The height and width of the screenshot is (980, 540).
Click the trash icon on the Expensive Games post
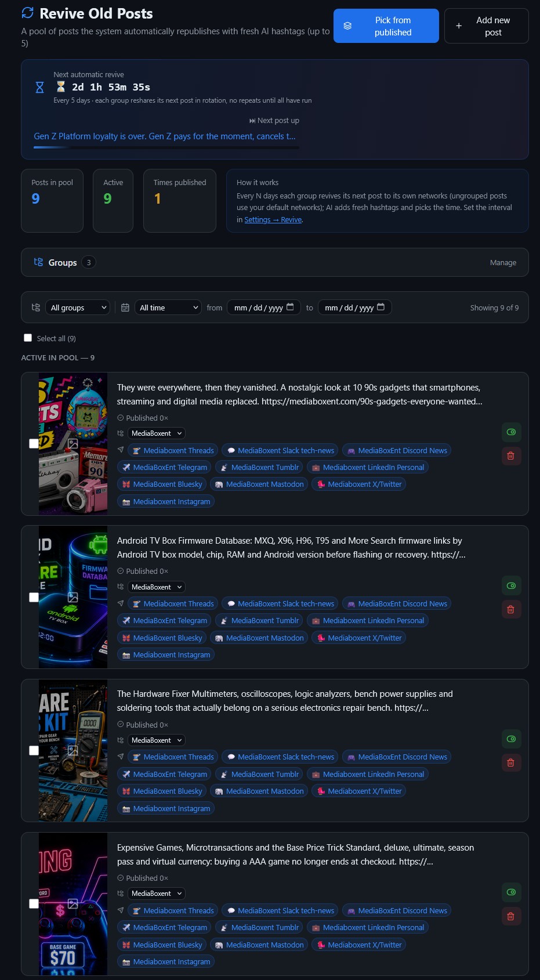511,916
